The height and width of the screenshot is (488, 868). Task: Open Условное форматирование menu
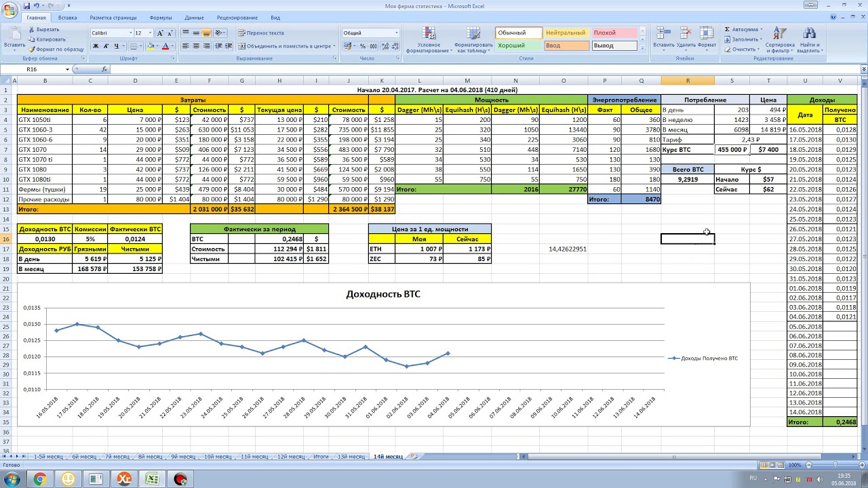[429, 39]
